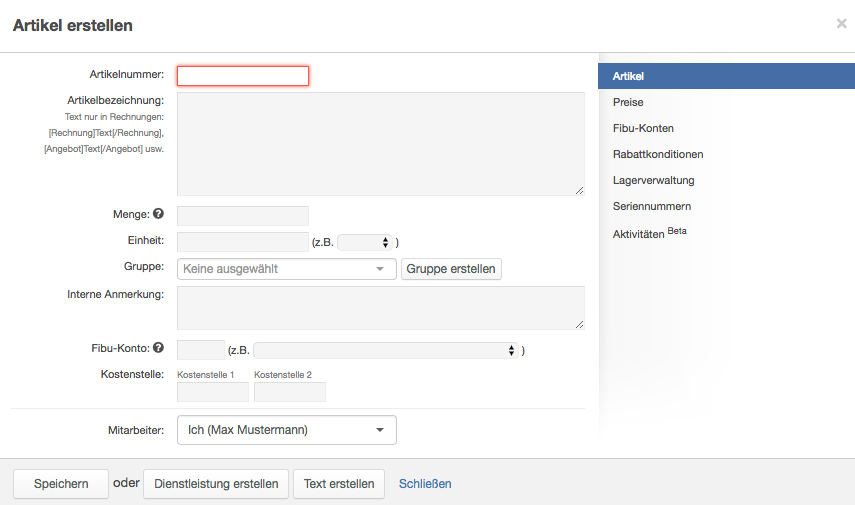Viewport: 855px width, 505px height.
Task: Click the Interne Anmerkung textarea resize handle
Action: tap(580, 324)
